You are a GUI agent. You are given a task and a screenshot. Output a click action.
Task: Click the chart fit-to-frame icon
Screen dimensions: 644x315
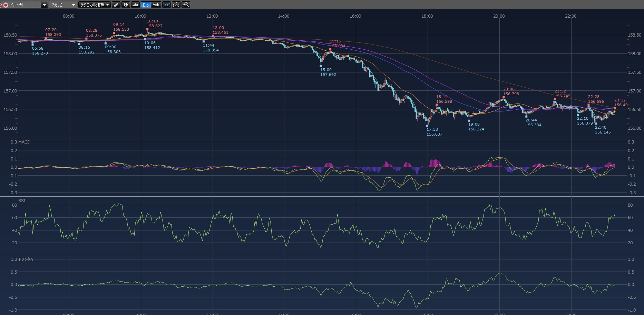[166, 5]
